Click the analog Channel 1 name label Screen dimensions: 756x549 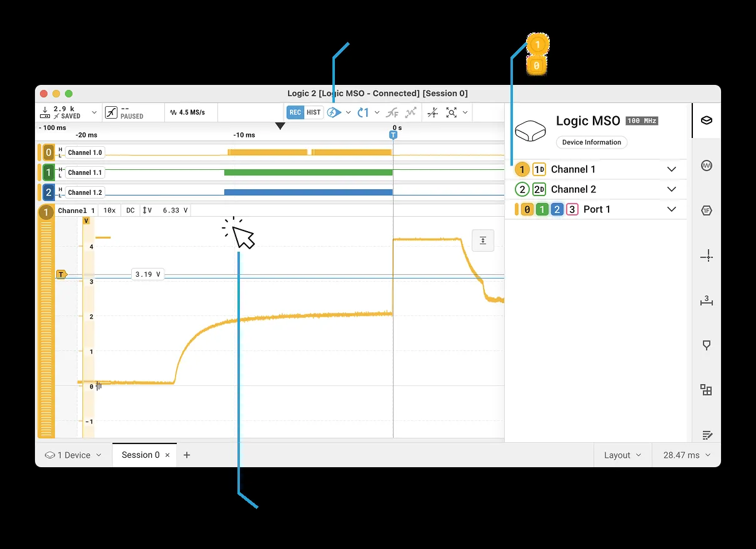[76, 210]
